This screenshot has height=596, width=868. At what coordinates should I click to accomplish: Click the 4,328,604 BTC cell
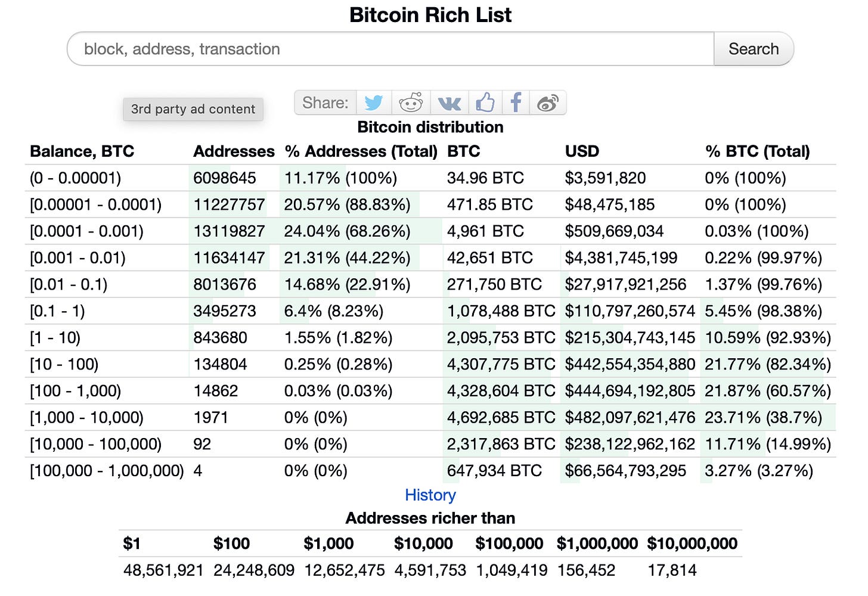click(501, 391)
